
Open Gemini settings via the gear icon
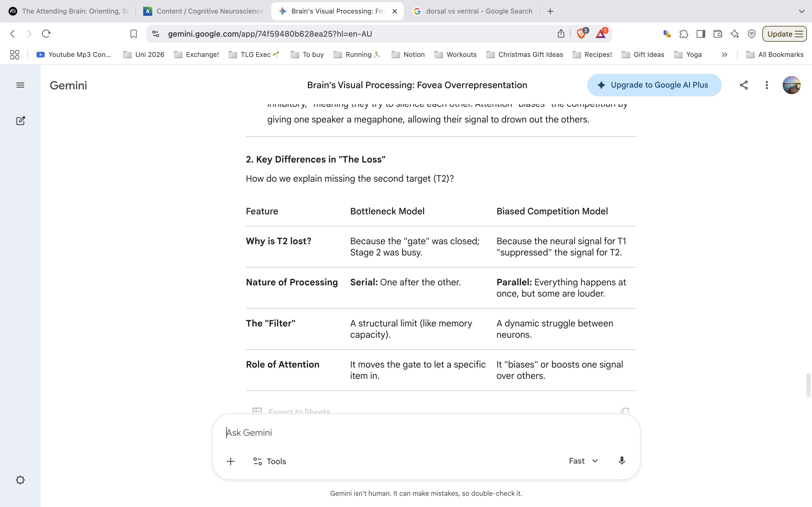(20, 480)
